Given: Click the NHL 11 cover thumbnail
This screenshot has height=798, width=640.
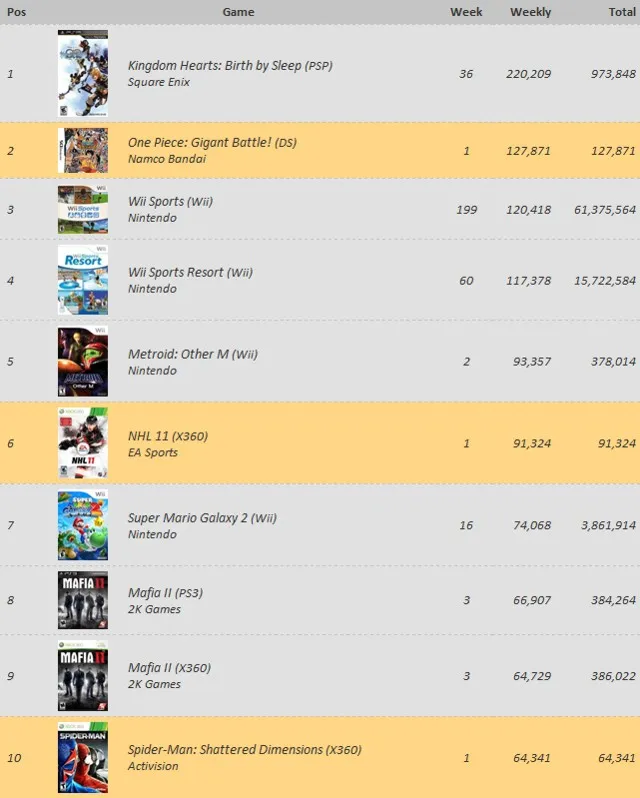Looking at the screenshot, I should coord(83,443).
